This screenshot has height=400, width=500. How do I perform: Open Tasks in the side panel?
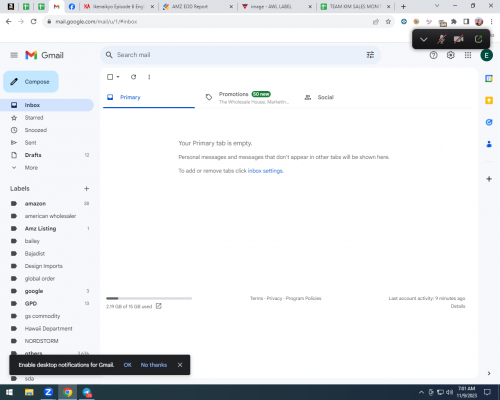[489, 122]
